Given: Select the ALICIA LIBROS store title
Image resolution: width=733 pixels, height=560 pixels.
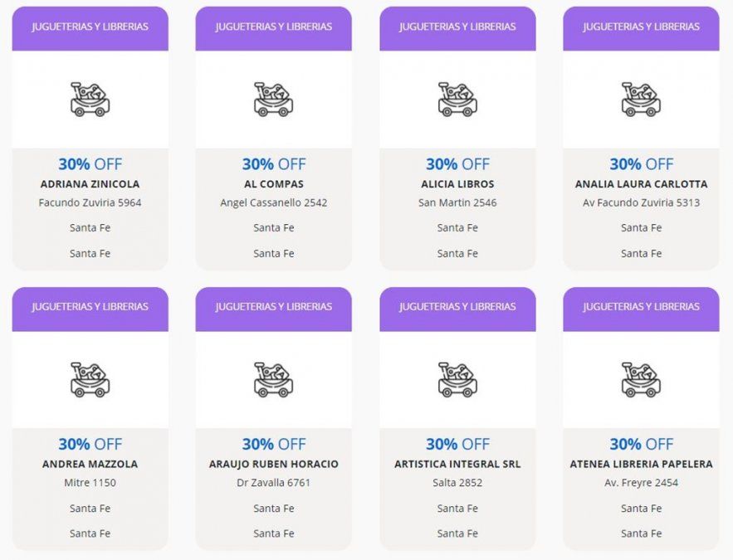Looking at the screenshot, I should pyautogui.click(x=457, y=184).
